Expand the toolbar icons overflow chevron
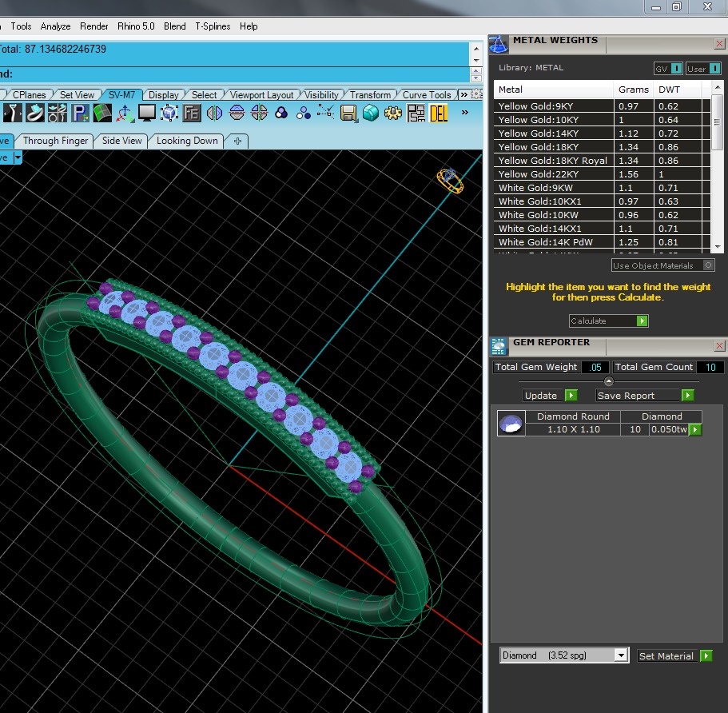The width and height of the screenshot is (728, 713). coord(465,113)
